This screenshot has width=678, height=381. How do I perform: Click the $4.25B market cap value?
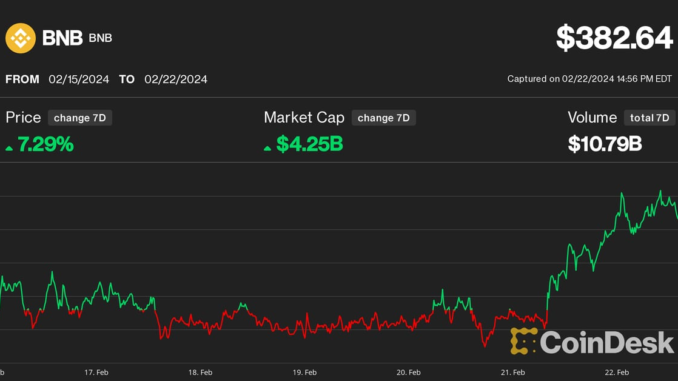[x=310, y=144]
